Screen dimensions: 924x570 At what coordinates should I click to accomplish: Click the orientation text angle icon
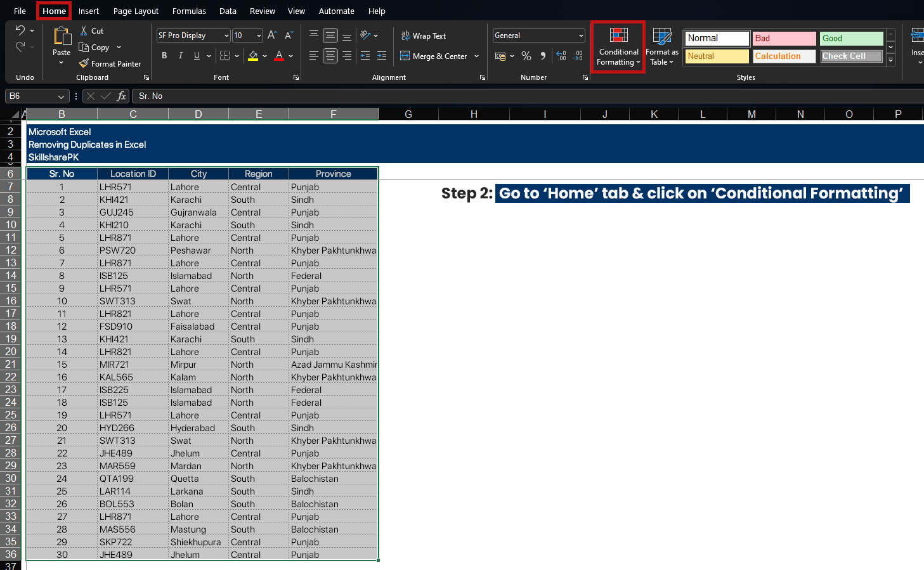[x=365, y=36]
